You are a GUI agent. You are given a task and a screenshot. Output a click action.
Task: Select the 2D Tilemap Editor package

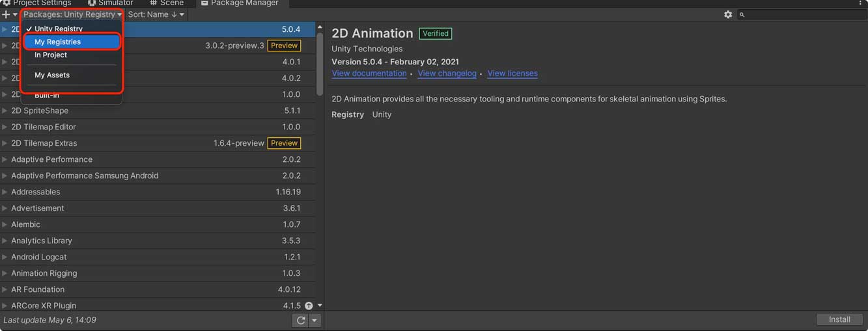[158, 127]
